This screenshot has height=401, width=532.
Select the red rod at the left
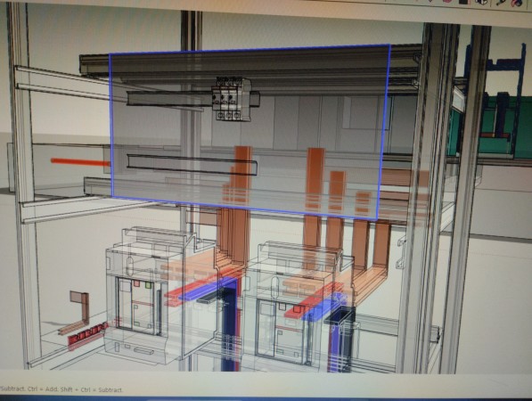[x=81, y=162]
